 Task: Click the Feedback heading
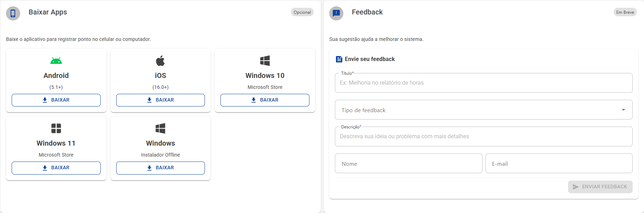pyautogui.click(x=367, y=12)
